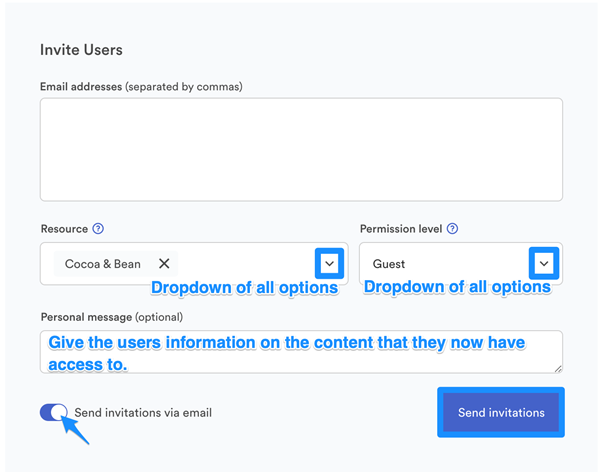The width and height of the screenshot is (602, 472).
Task: Click the Permission level label text
Action: coord(401,229)
